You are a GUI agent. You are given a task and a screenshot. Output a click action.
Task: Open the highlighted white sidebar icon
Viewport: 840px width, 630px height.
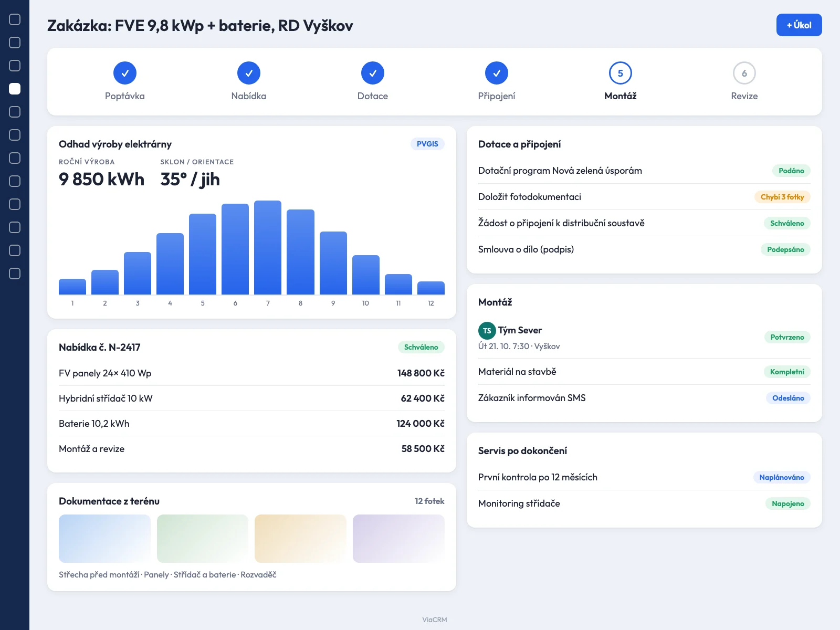pyautogui.click(x=15, y=89)
